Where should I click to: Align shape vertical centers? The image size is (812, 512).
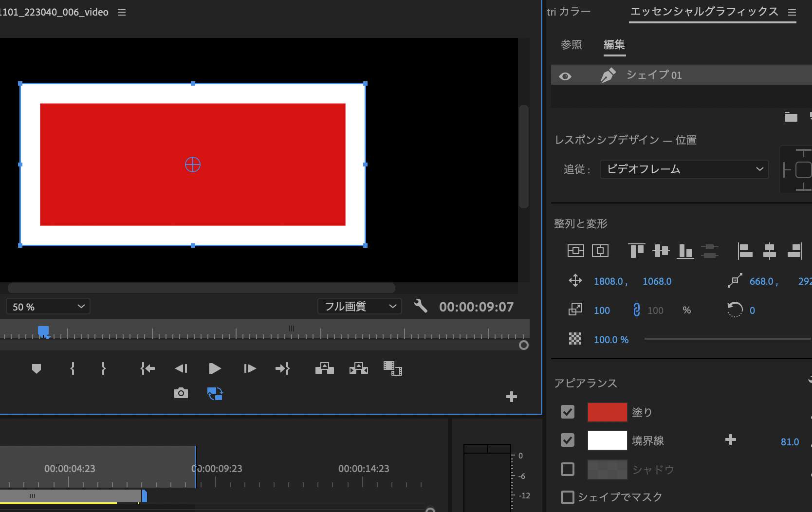click(661, 250)
